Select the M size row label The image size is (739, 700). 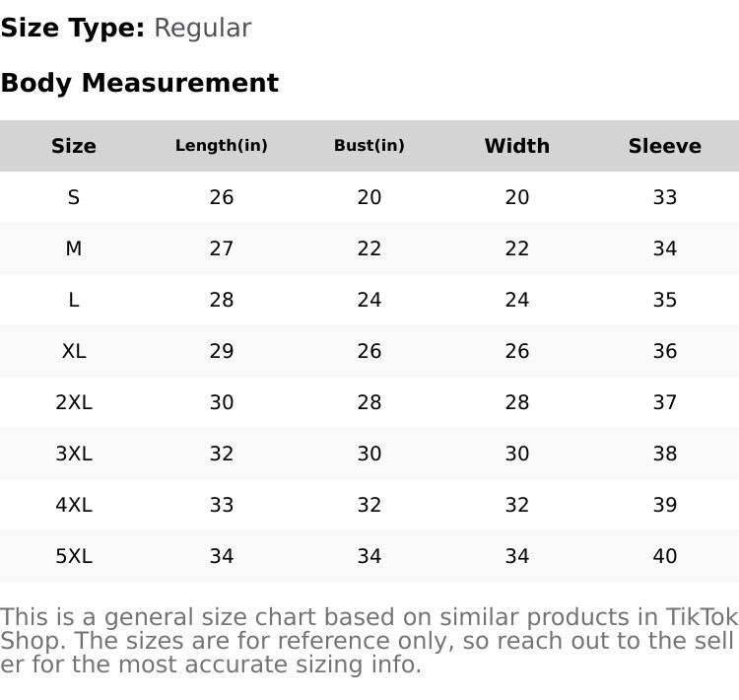coord(74,248)
